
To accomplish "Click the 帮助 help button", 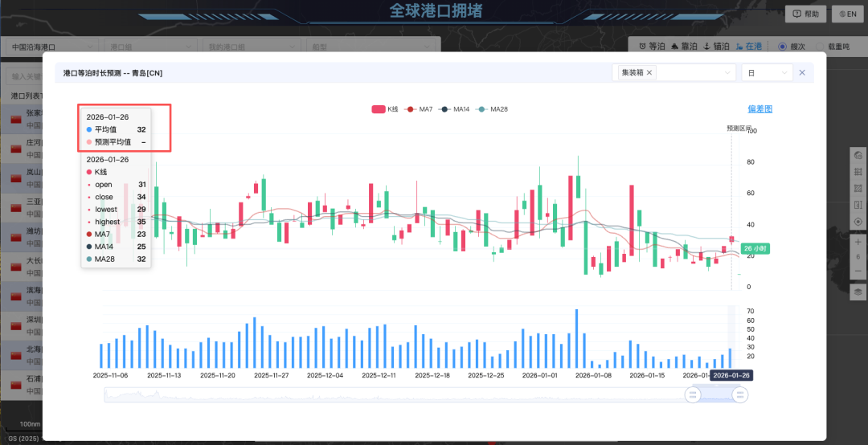I will tap(805, 14).
